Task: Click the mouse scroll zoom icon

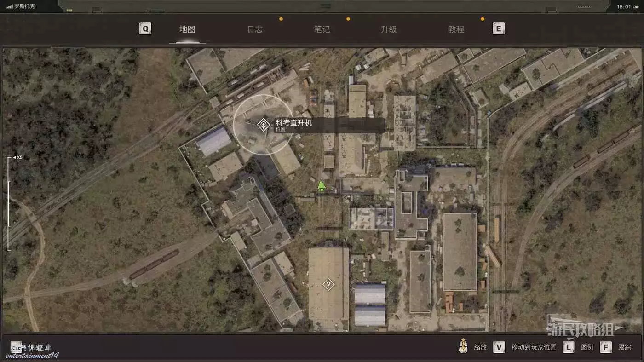Action: (463, 347)
